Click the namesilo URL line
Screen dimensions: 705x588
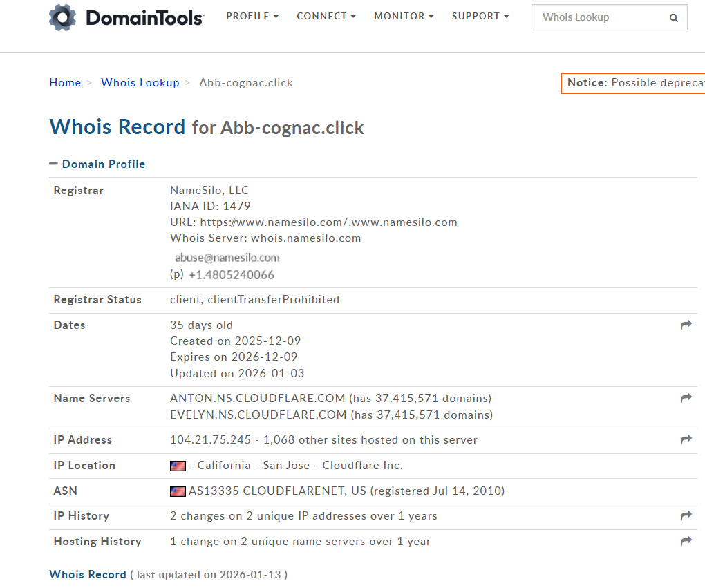[x=313, y=222]
